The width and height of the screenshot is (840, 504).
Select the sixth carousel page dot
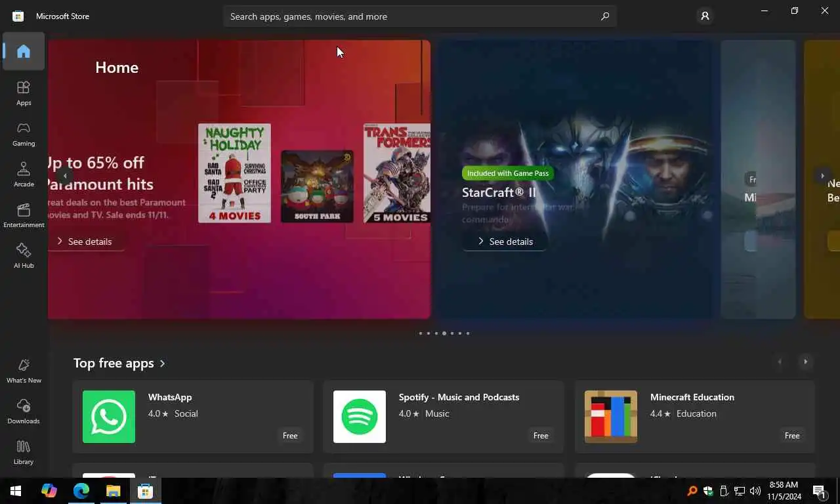[x=460, y=333]
